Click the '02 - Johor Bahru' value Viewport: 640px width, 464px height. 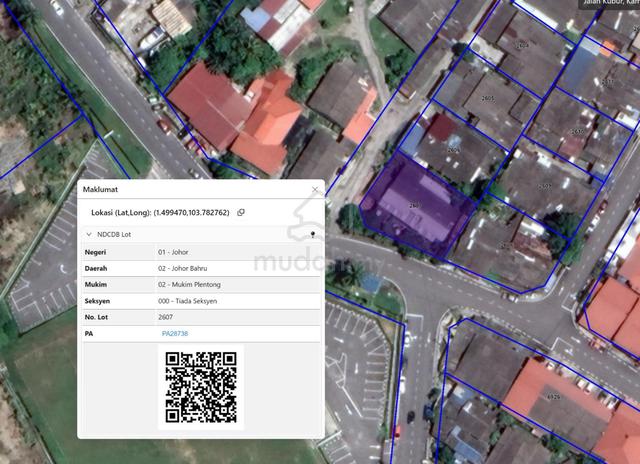click(x=182, y=269)
